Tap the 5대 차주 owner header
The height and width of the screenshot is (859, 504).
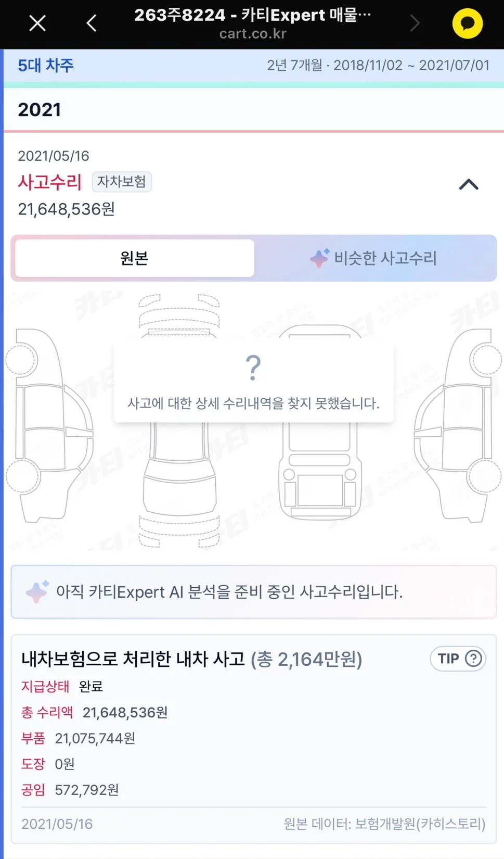point(46,66)
